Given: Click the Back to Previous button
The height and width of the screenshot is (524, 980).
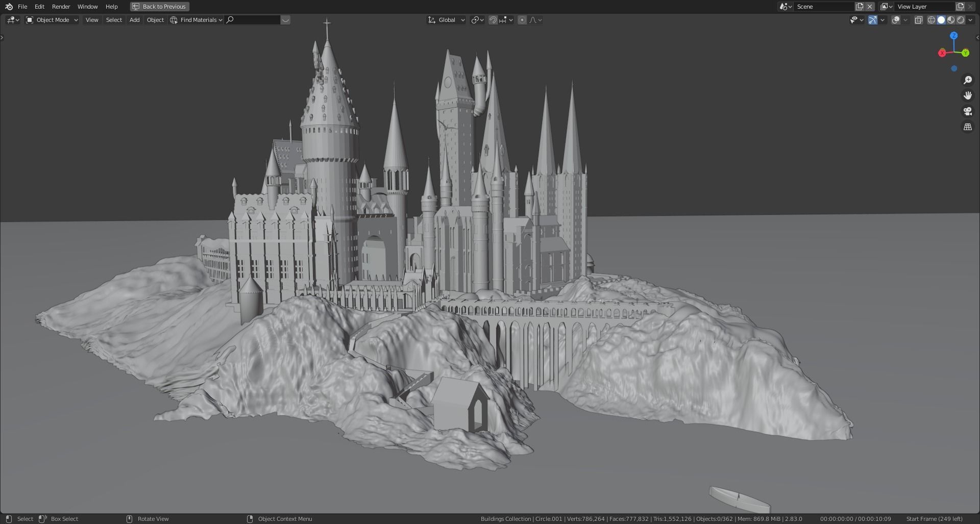Looking at the screenshot, I should pos(160,7).
